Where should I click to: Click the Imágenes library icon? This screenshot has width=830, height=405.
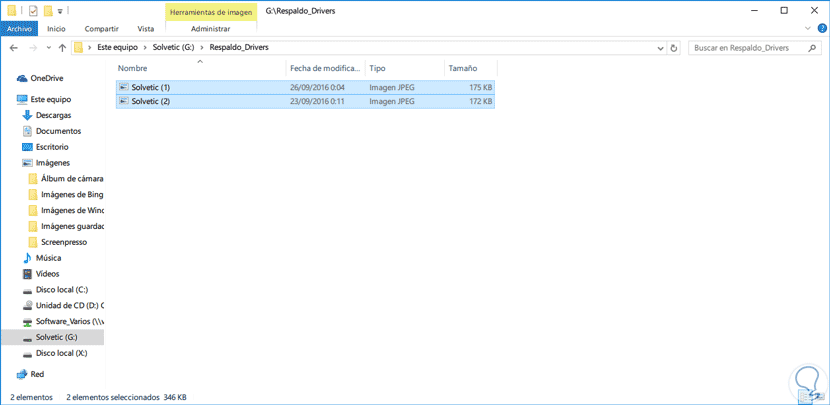28,163
